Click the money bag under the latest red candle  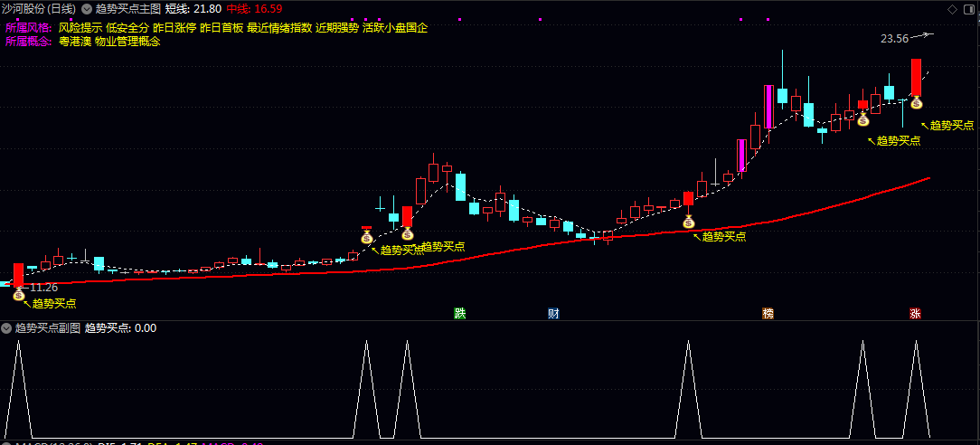point(916,102)
